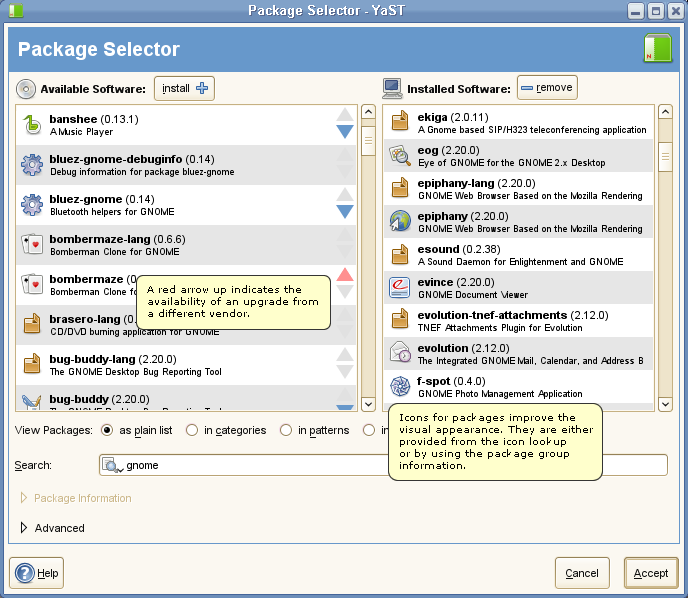Select view packages in patterns
Screen dimensions: 688x598
tap(286, 430)
